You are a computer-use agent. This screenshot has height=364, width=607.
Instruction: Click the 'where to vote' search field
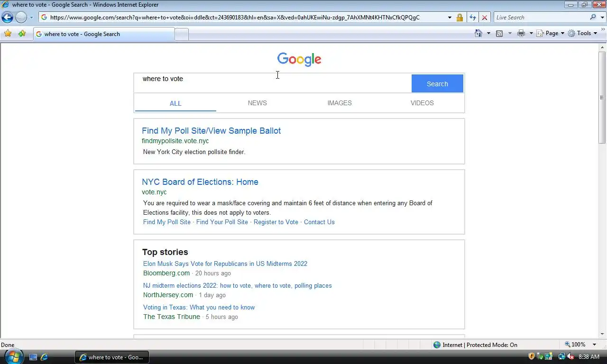click(x=273, y=83)
